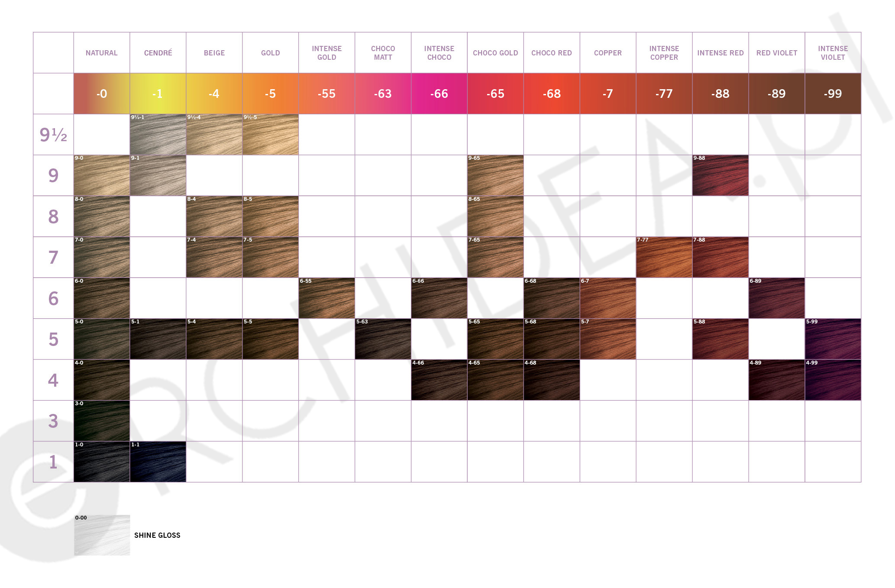Choose the 4-65 choco gold swatch
This screenshot has width=895, height=588.
point(495,380)
